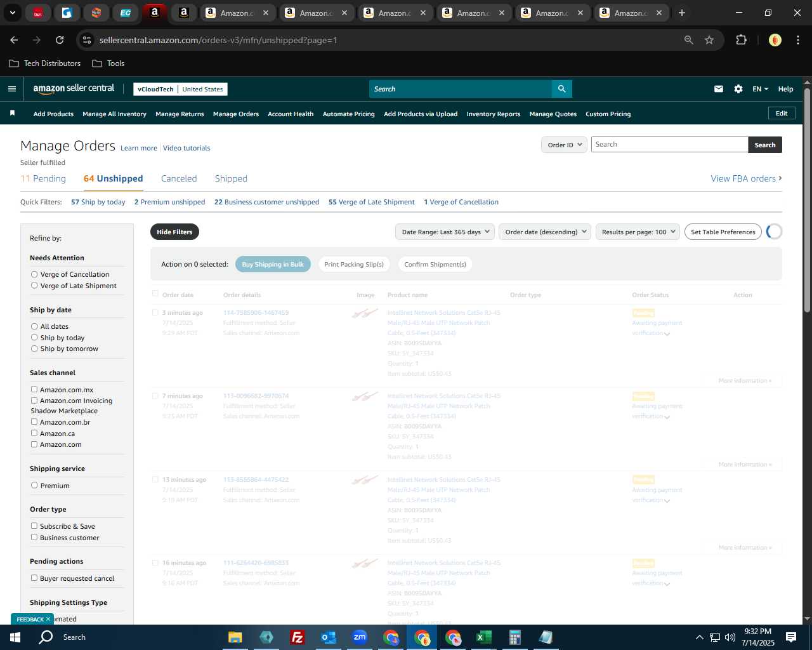
Task: Reload the page with browser refresh icon
Action: pos(60,40)
